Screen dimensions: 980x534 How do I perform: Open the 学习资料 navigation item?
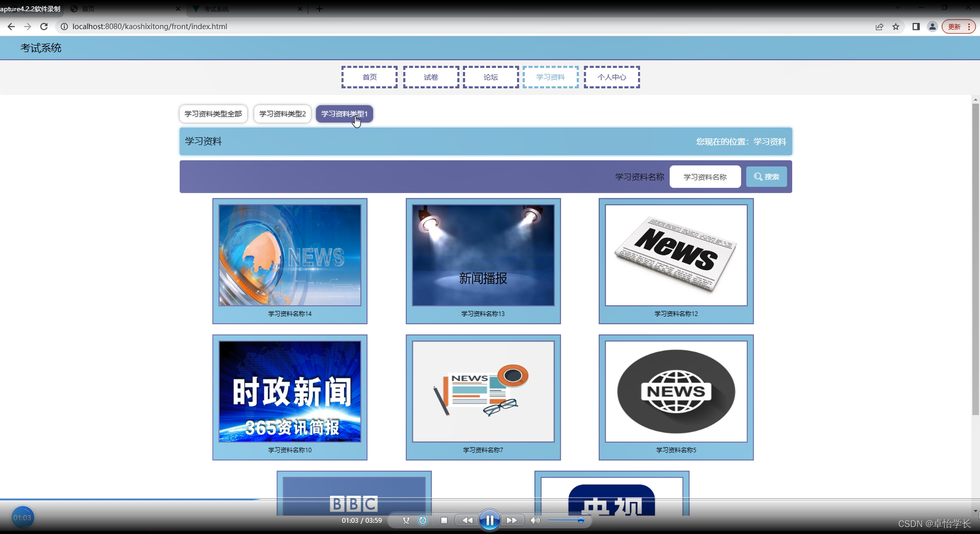tap(551, 77)
